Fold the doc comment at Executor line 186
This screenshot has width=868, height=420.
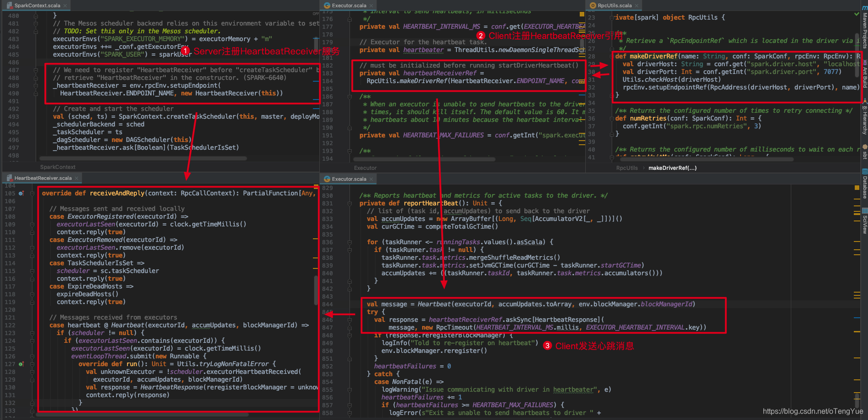(x=349, y=96)
